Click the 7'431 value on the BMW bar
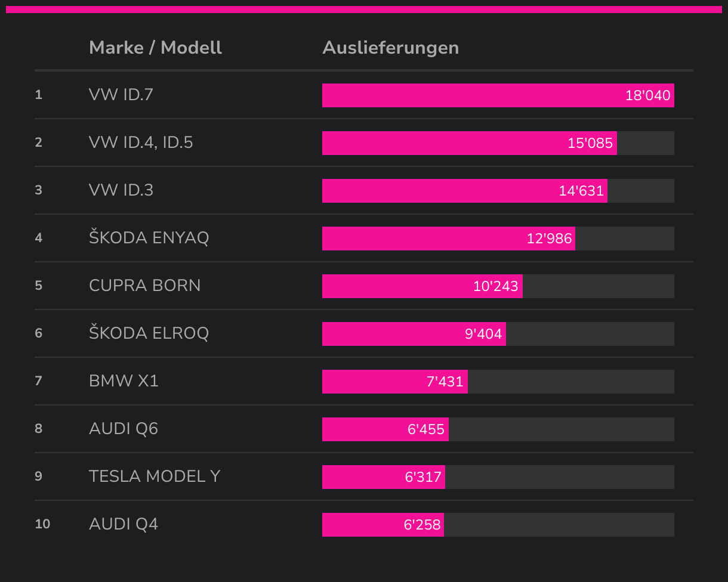Screen dimensions: 728x582 [x=445, y=382]
